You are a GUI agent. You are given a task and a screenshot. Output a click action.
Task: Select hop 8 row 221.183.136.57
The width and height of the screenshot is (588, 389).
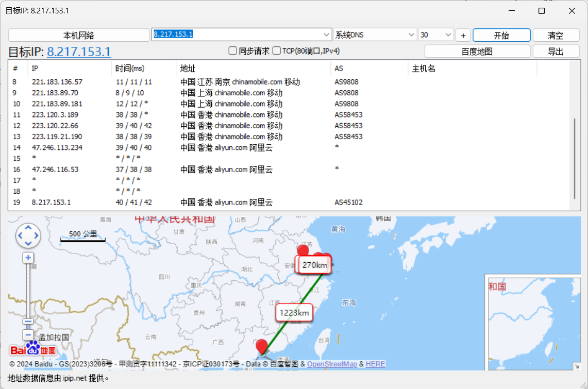click(x=289, y=82)
